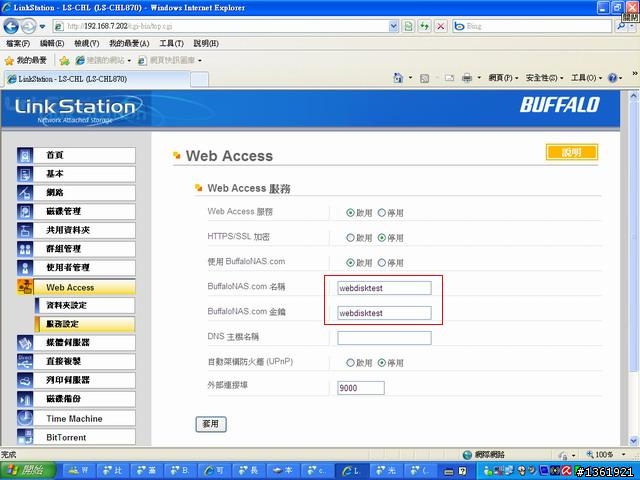Set Web Access 服務 to 停用

coord(382,213)
